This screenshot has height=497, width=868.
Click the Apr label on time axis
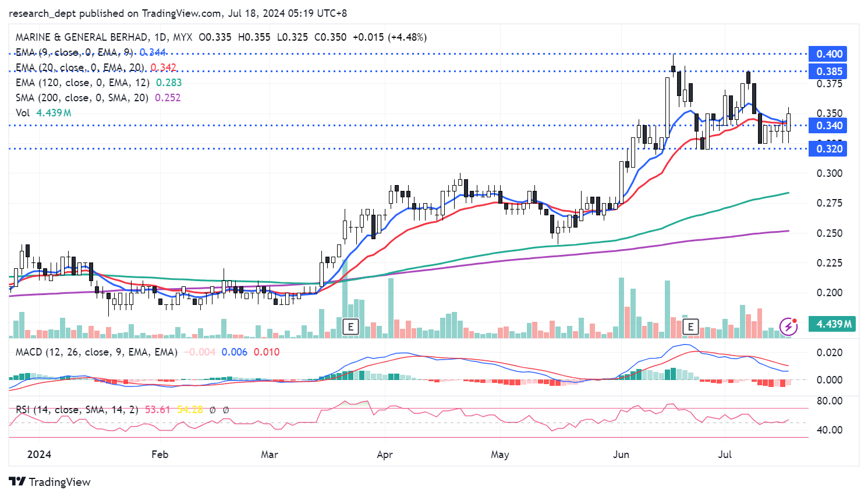click(x=385, y=455)
